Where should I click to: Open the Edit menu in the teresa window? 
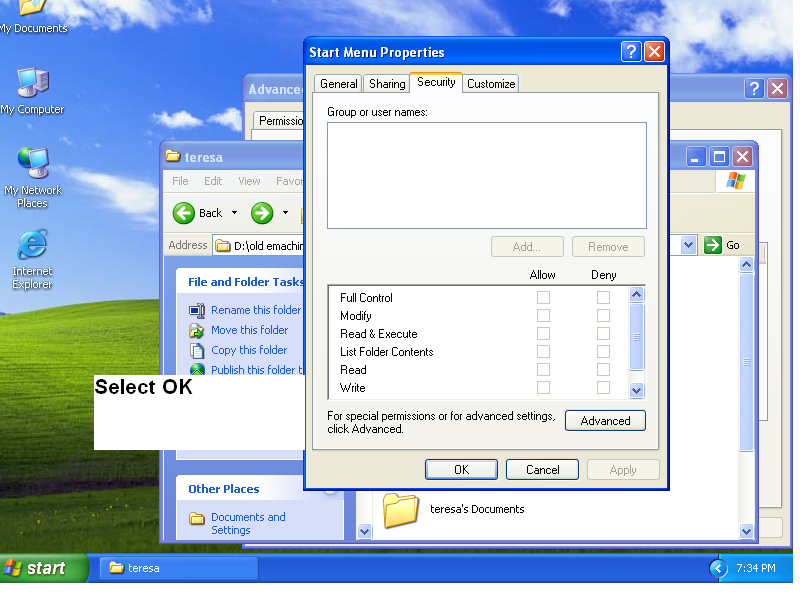212,181
